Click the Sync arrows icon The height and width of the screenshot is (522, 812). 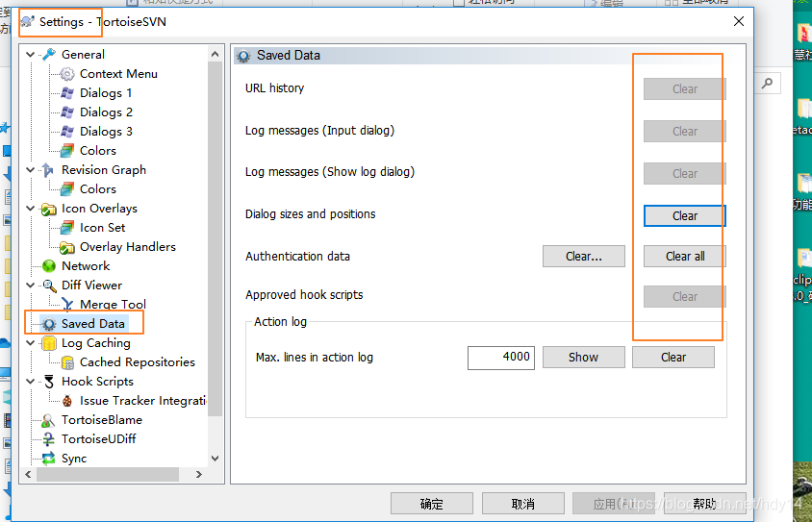click(49, 459)
